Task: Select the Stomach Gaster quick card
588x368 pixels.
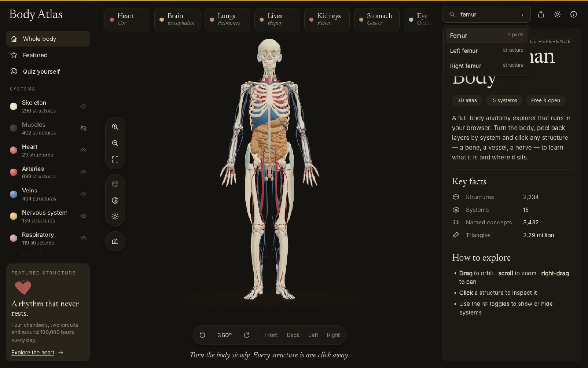Action: (x=377, y=20)
